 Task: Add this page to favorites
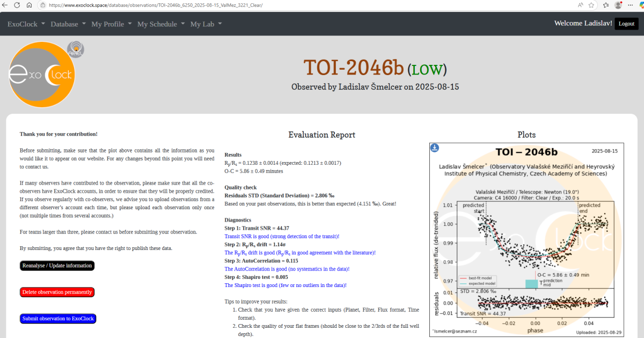(x=591, y=5)
